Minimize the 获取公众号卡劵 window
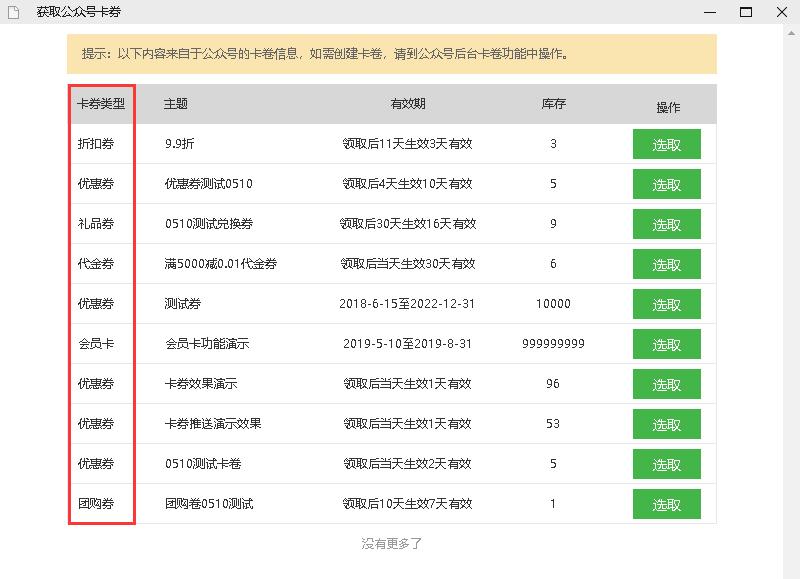This screenshot has width=800, height=579. pos(710,12)
